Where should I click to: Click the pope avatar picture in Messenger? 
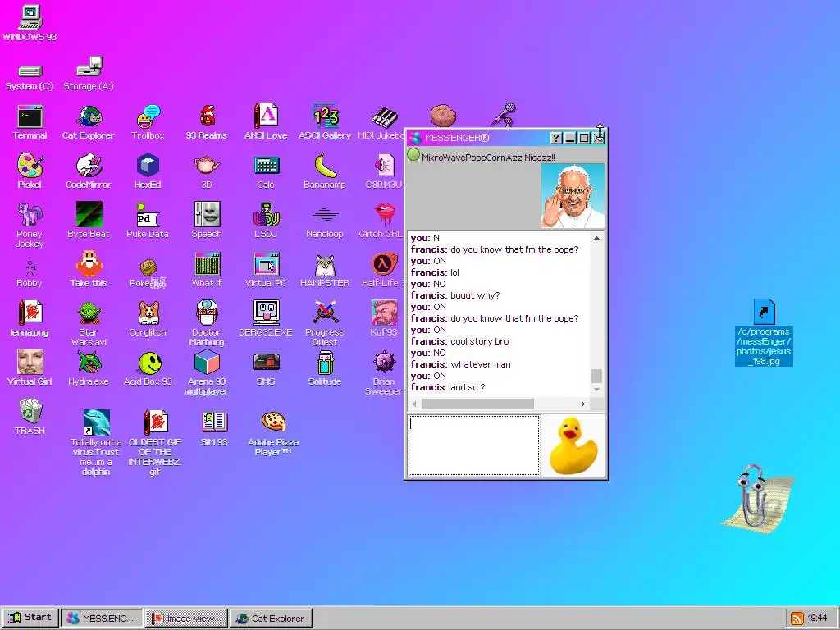pyautogui.click(x=573, y=195)
